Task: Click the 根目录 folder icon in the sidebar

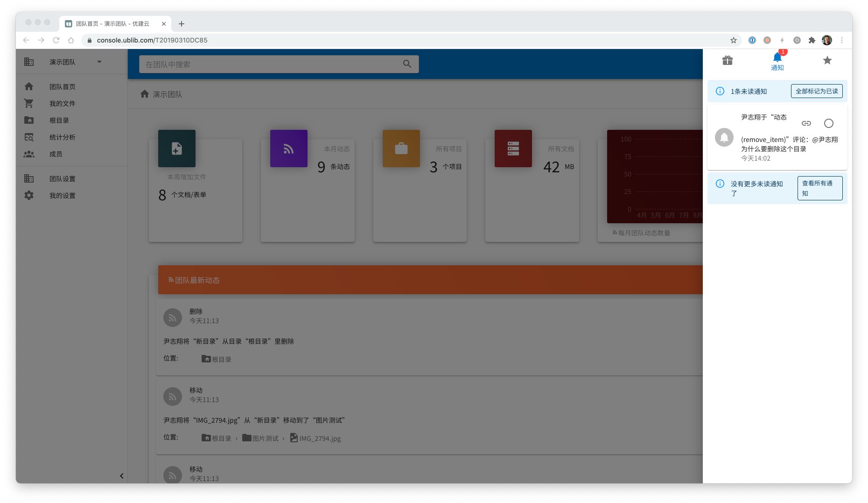Action: (x=29, y=120)
